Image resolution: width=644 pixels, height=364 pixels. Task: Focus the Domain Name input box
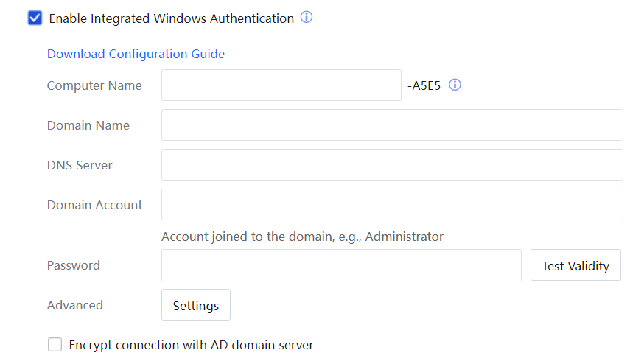(392, 125)
